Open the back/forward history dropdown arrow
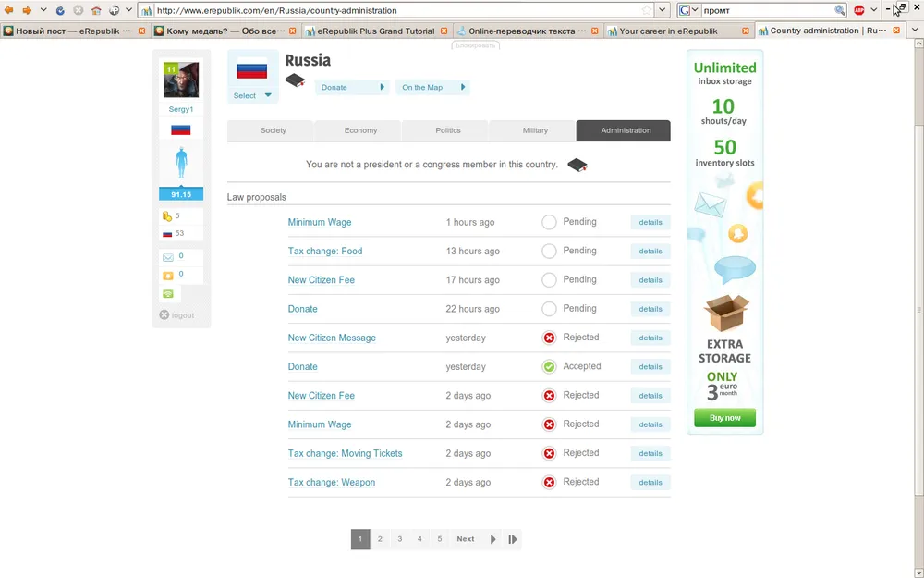 pos(43,10)
